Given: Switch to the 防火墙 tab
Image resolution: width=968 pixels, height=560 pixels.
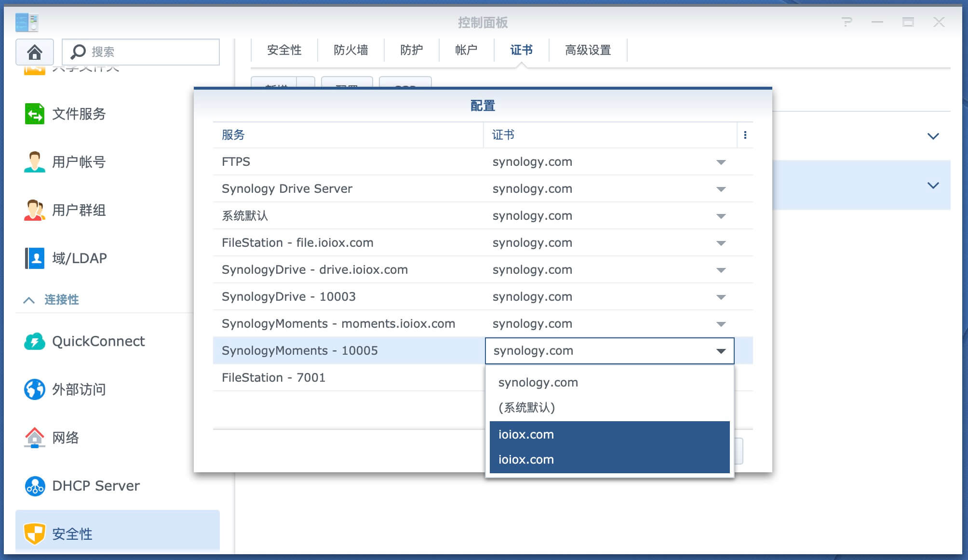Looking at the screenshot, I should click(x=350, y=50).
